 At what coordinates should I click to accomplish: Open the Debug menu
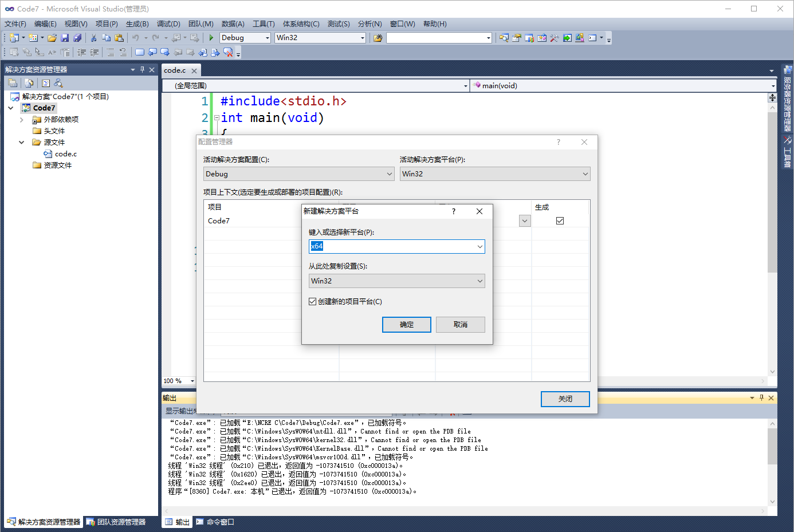[168, 23]
